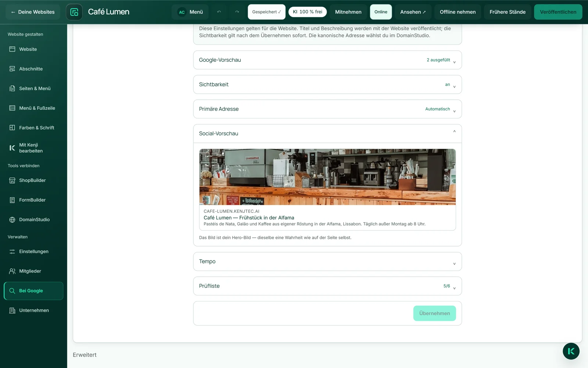Collapse the Social-Vorschau section
This screenshot has width=588, height=368.
point(327,134)
